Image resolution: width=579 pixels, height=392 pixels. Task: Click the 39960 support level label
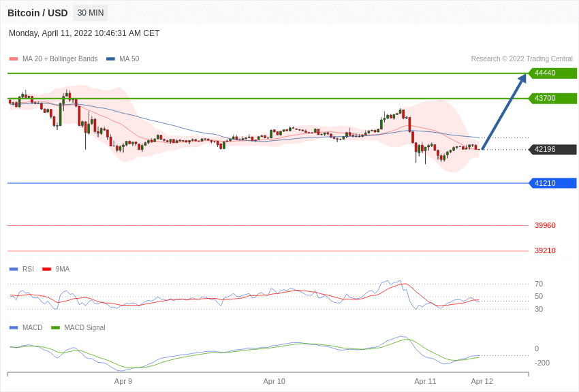(545, 225)
